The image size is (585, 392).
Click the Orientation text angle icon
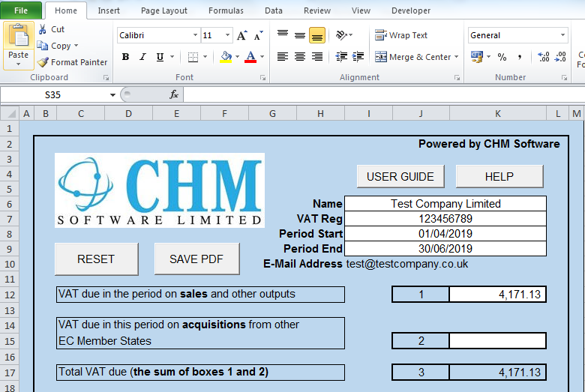(341, 35)
